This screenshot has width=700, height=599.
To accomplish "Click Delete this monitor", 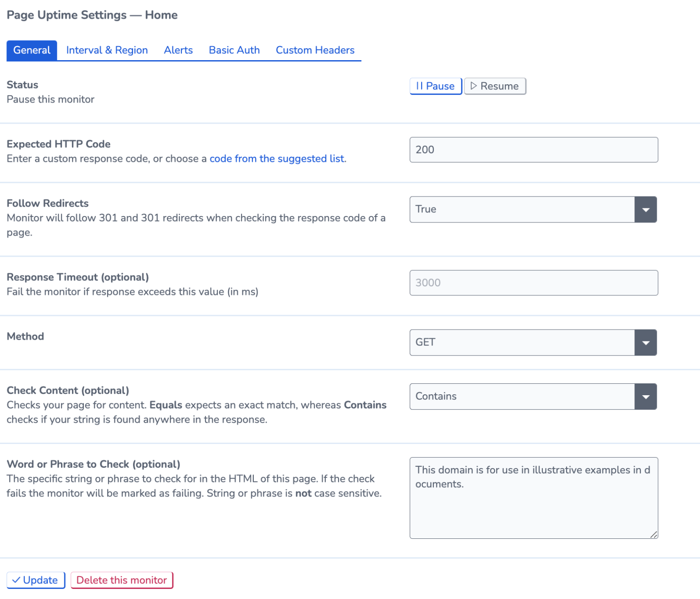I will [x=122, y=580].
